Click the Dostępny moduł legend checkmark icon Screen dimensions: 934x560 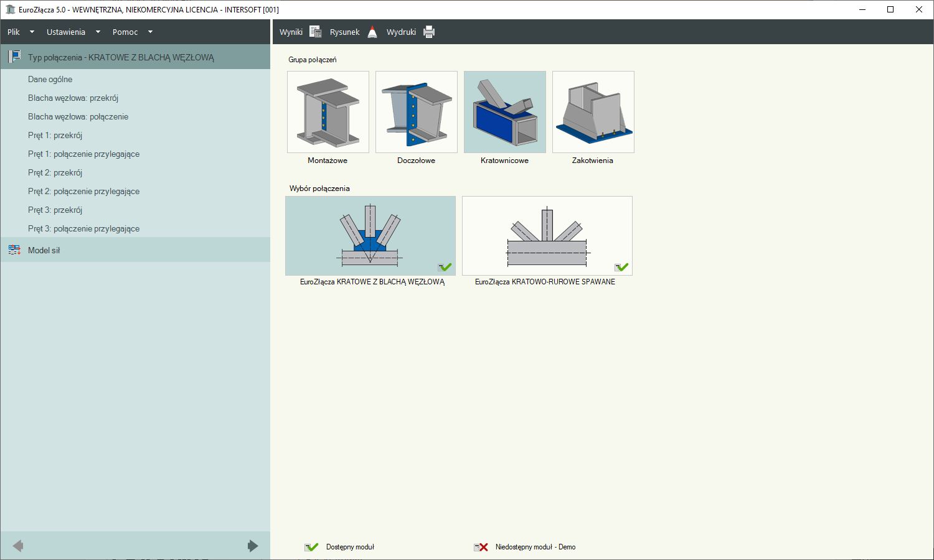coord(311,547)
